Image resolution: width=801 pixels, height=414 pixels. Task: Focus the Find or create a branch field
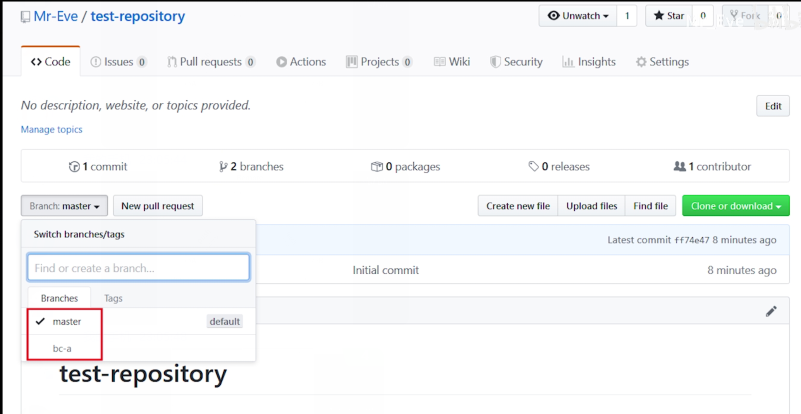click(x=138, y=268)
